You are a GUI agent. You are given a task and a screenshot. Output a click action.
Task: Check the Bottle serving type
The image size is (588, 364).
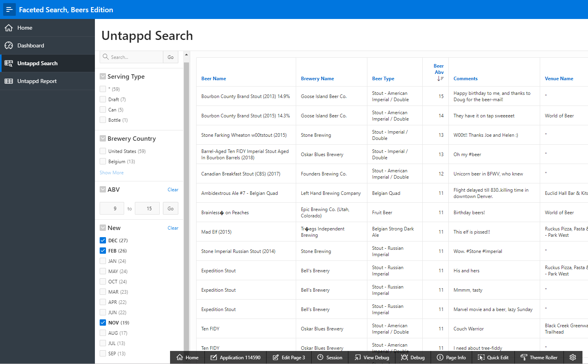click(103, 120)
